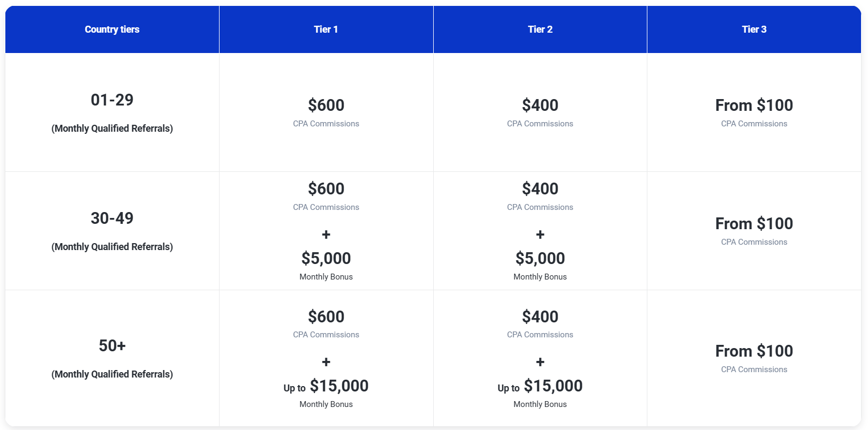Click the 30-49 referrals row label

(x=112, y=218)
